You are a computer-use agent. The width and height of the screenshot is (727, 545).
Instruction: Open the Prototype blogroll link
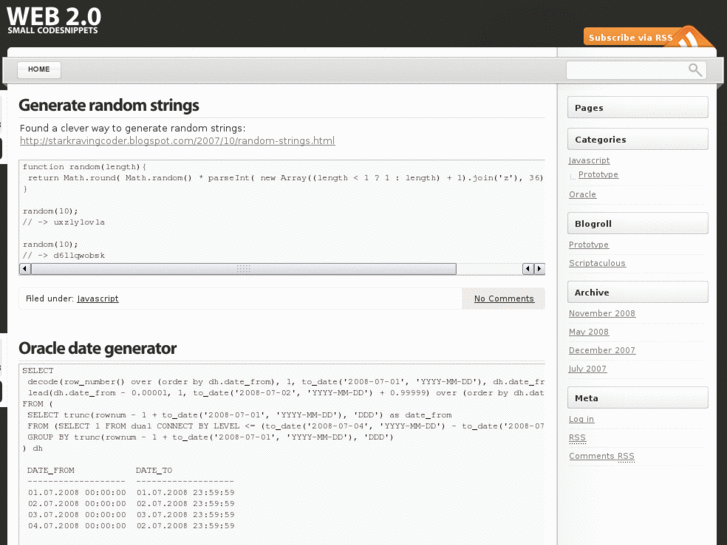click(589, 244)
